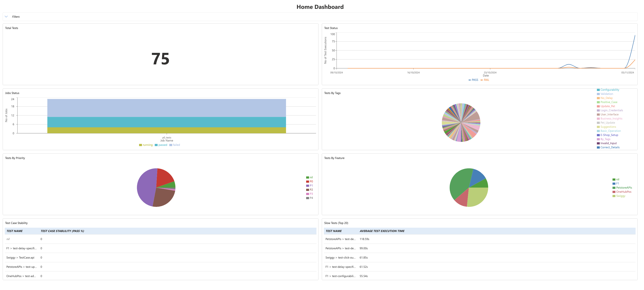Sort by the TEST NAME column header
Viewport: 644px width, 290px height.
click(14, 231)
